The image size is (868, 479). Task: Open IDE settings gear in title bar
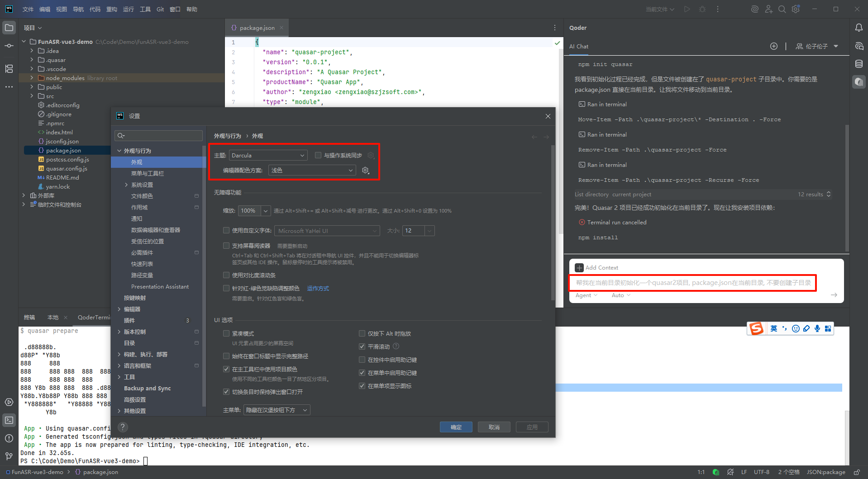pos(796,9)
